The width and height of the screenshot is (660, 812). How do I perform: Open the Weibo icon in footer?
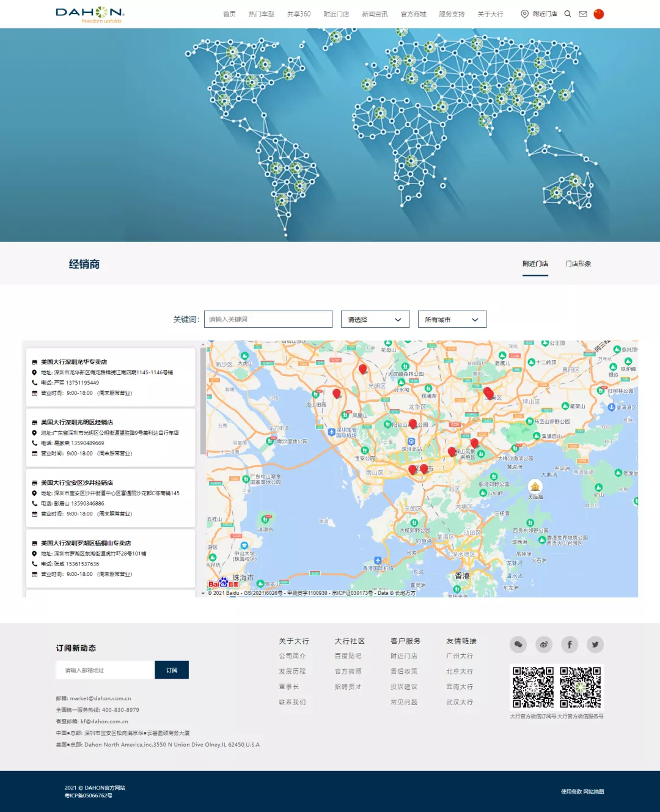[x=544, y=644]
